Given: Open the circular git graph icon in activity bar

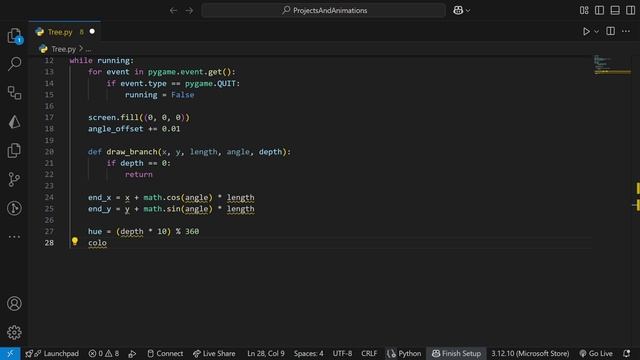Looking at the screenshot, I should click(x=14, y=208).
